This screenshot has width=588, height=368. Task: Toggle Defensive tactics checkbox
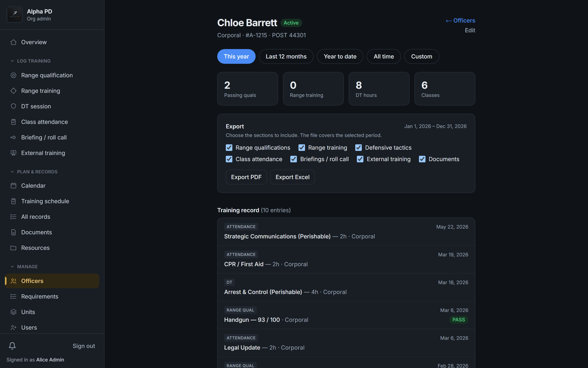pyautogui.click(x=358, y=148)
